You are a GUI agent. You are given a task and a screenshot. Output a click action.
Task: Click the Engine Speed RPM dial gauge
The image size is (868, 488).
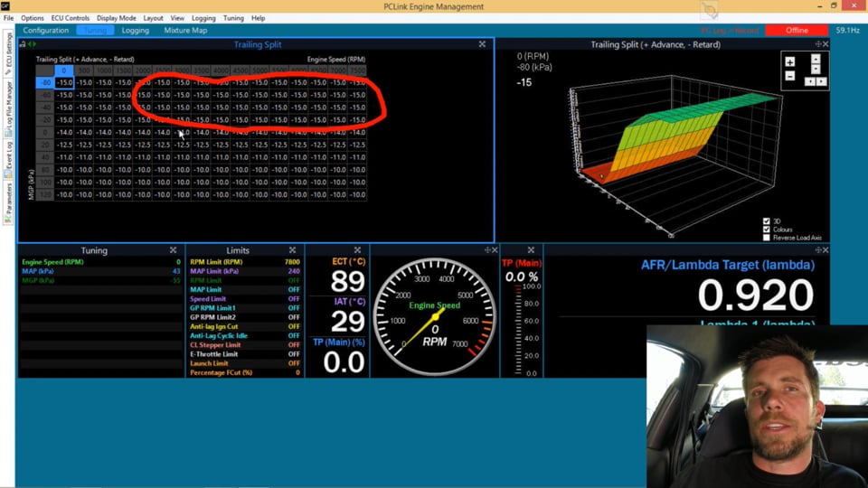[435, 317]
